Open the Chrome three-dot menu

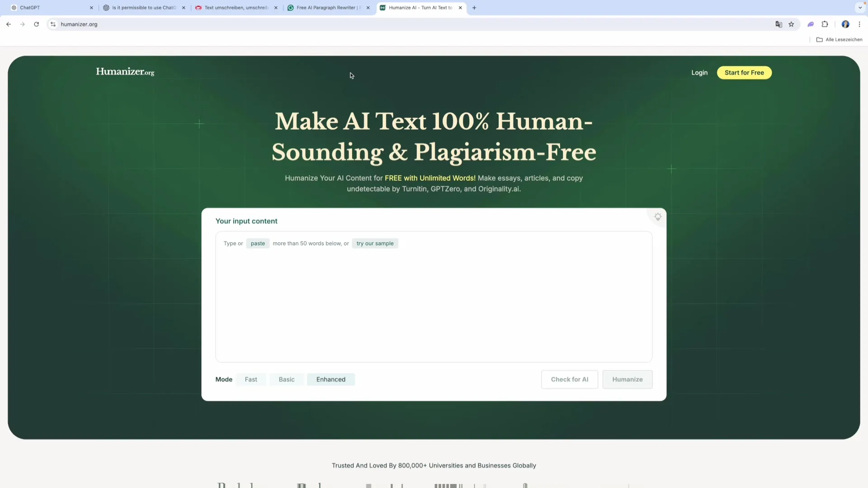pyautogui.click(x=859, y=24)
